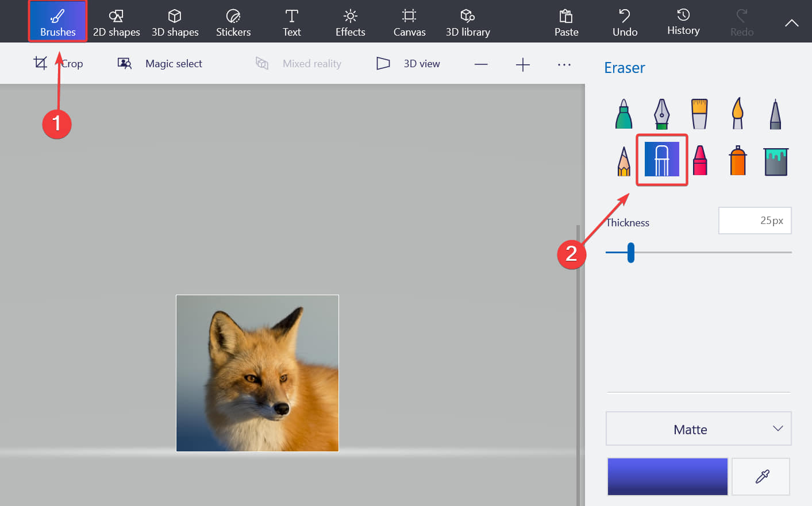Viewport: 812px width, 506px height.
Task: Open the Stickers tab
Action: point(233,23)
